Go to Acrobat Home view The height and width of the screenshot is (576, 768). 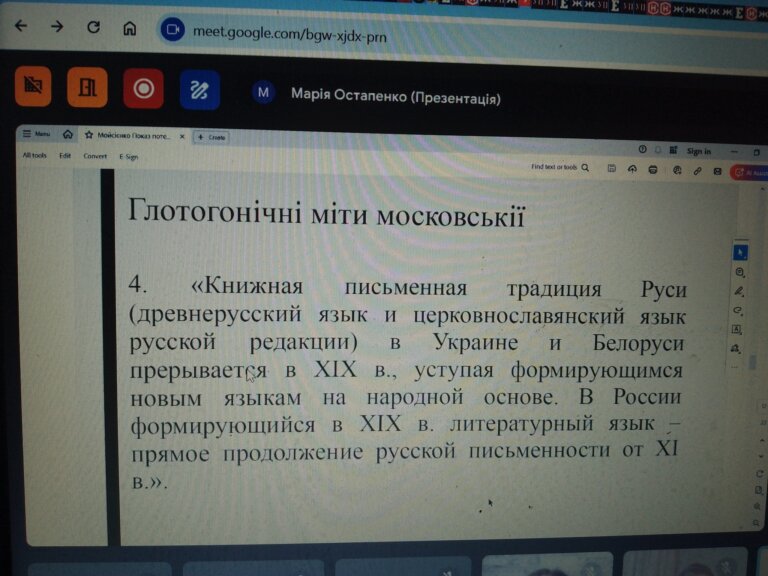click(68, 134)
